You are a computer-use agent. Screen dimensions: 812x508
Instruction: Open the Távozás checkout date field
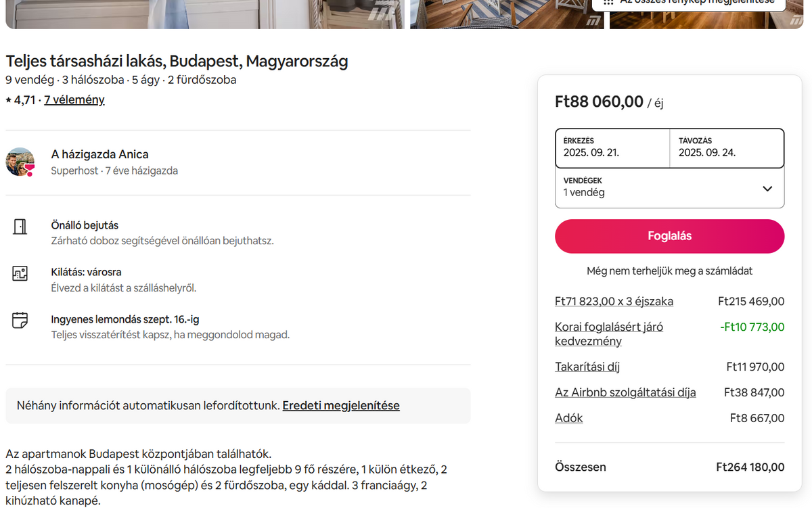point(727,148)
